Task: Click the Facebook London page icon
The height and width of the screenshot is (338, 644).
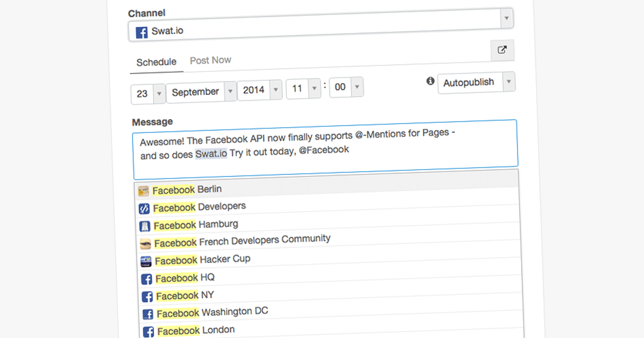Action: click(149, 332)
